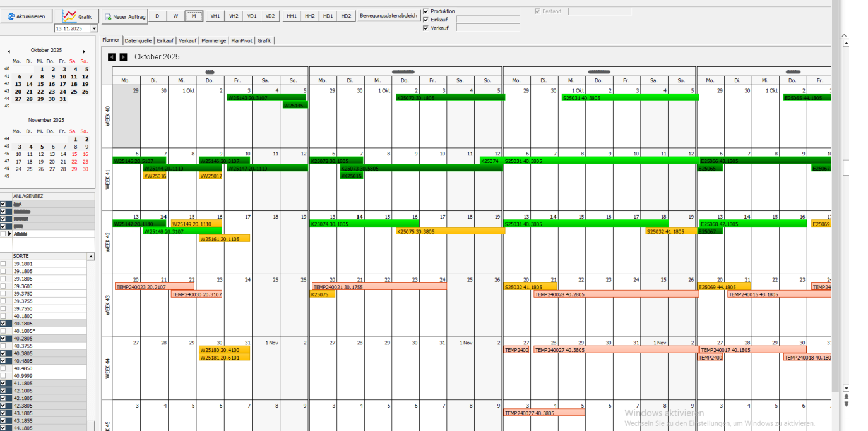Select order bar TEMP240017 40.1805
Viewport: 868px width, 431px height.
tap(752, 349)
